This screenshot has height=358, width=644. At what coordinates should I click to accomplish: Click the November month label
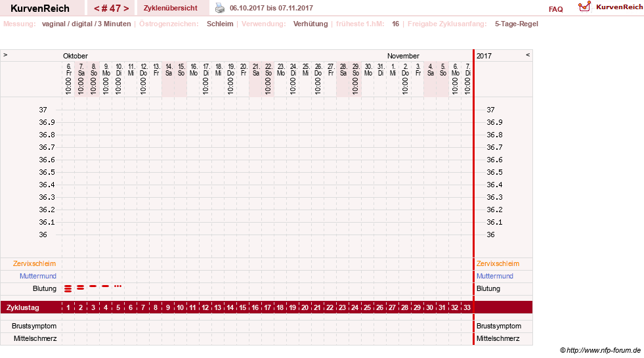tap(403, 56)
